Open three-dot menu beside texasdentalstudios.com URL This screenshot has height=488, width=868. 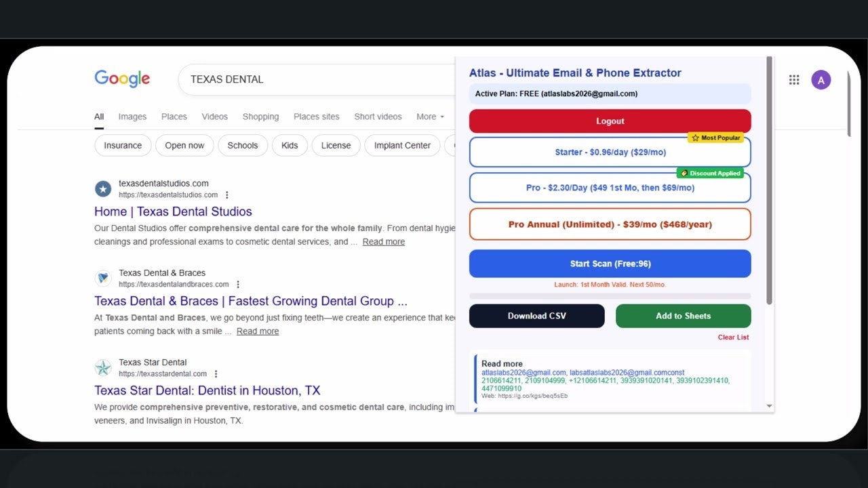coord(227,195)
